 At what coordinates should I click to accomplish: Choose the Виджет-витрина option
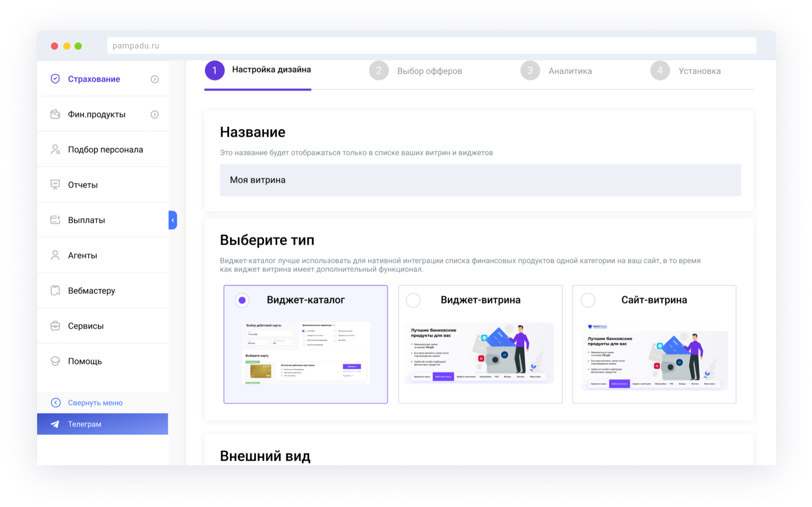(413, 300)
